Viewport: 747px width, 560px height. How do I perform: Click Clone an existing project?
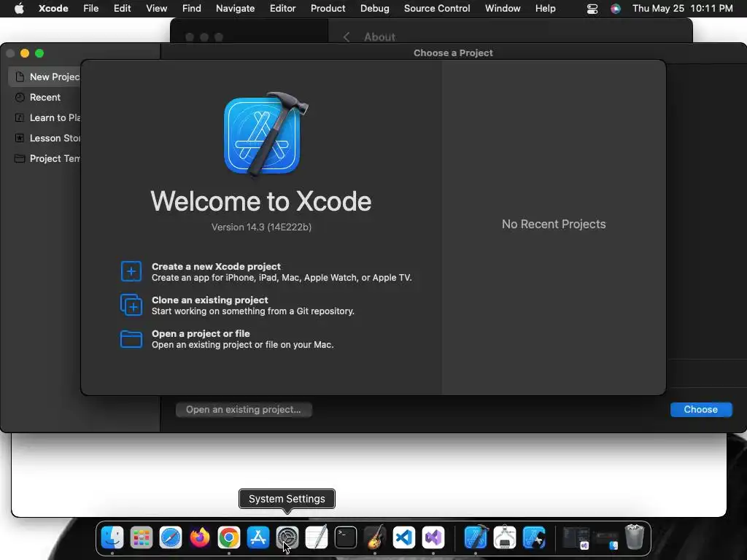pyautogui.click(x=237, y=306)
